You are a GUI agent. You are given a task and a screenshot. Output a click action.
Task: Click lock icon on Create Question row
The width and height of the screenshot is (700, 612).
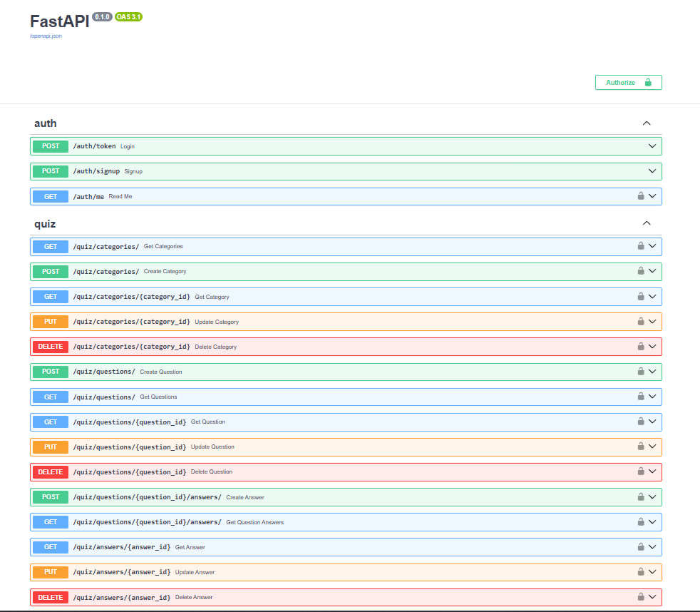click(640, 371)
